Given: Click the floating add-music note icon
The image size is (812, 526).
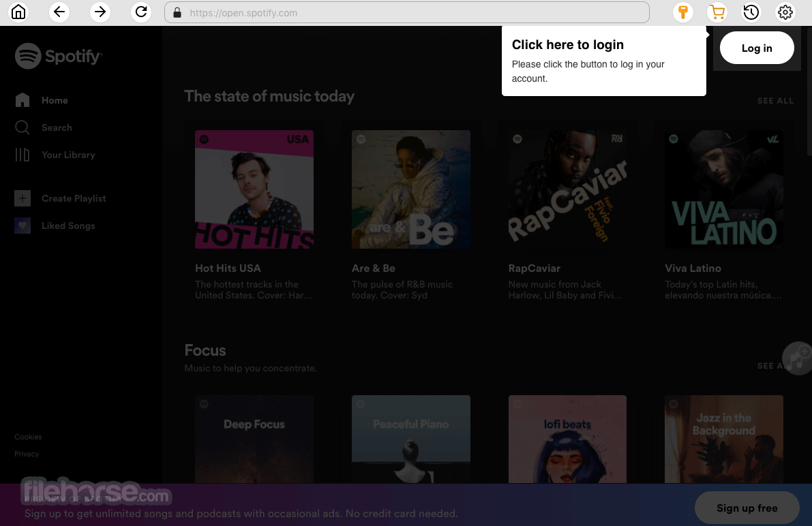Looking at the screenshot, I should [798, 358].
